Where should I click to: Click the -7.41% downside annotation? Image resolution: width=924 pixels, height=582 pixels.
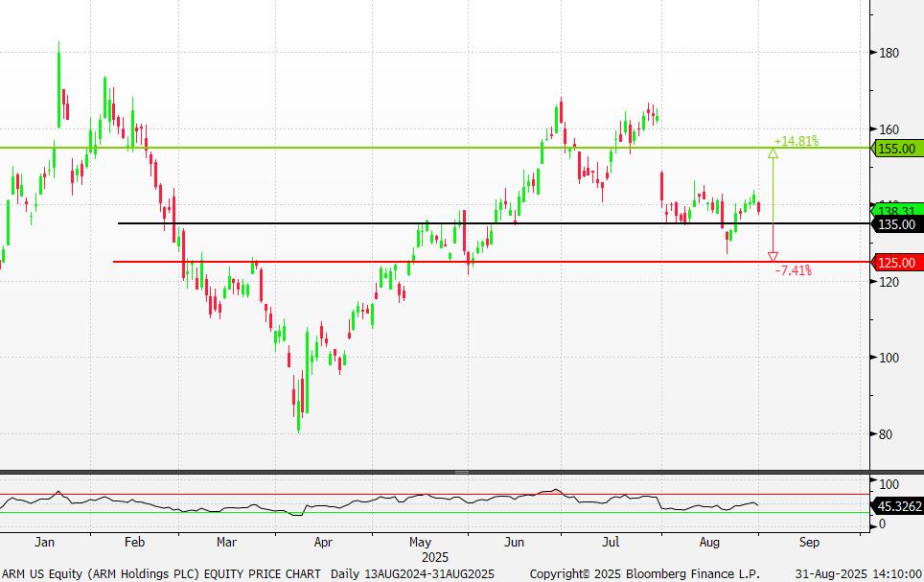794,270
